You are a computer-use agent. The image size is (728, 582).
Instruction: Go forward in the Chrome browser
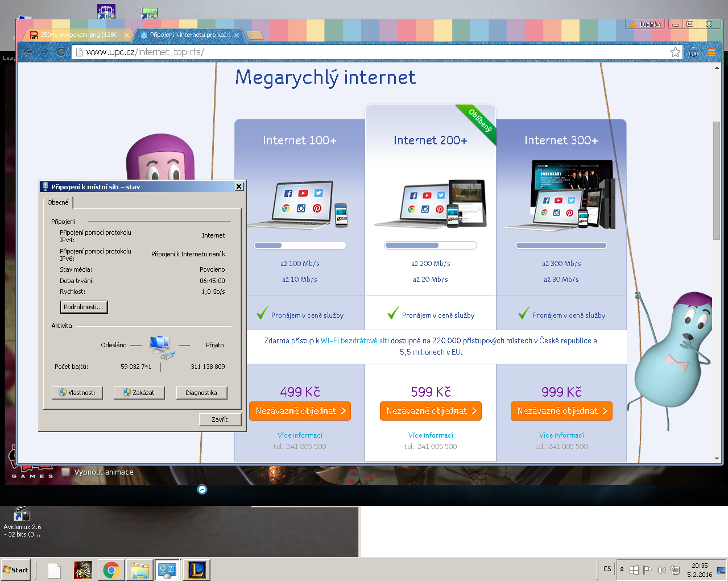coord(44,52)
